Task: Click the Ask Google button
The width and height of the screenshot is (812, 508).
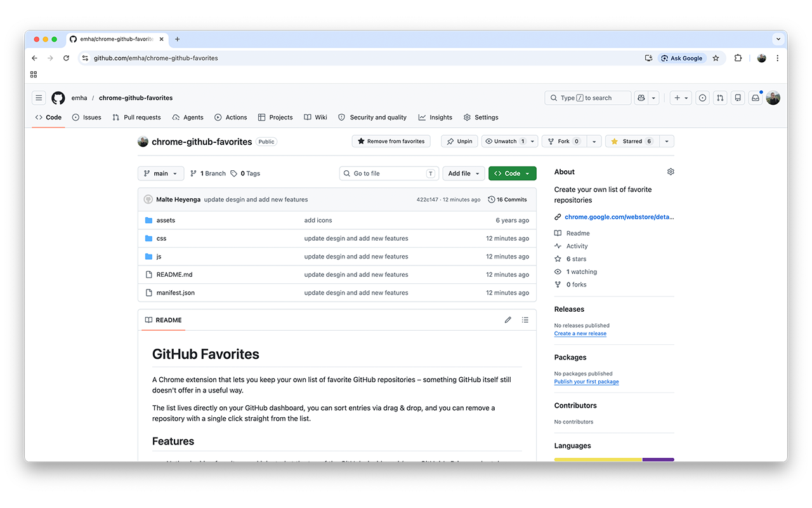Action: coord(682,58)
